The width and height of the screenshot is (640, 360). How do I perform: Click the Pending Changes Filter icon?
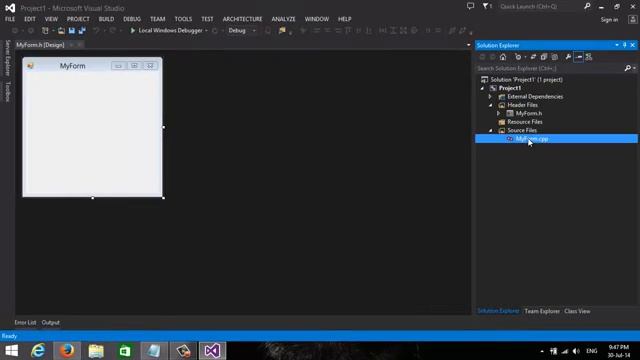pos(518,57)
